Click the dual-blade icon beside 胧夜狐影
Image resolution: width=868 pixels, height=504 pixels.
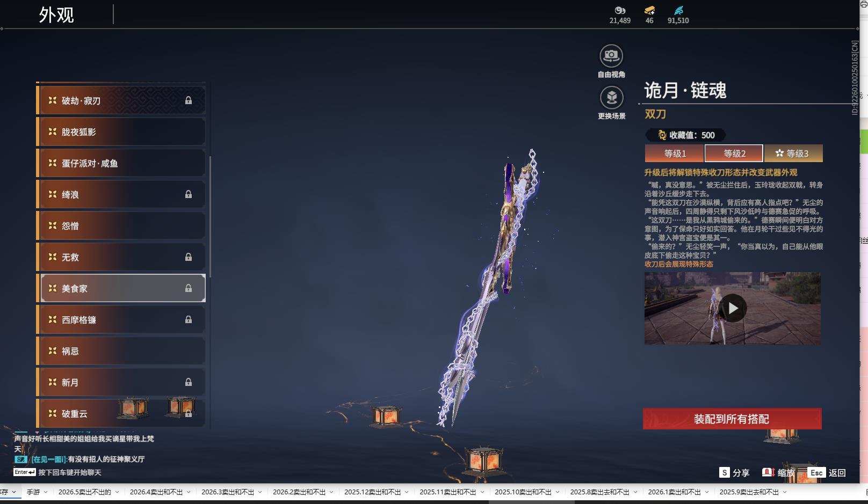tap(53, 132)
